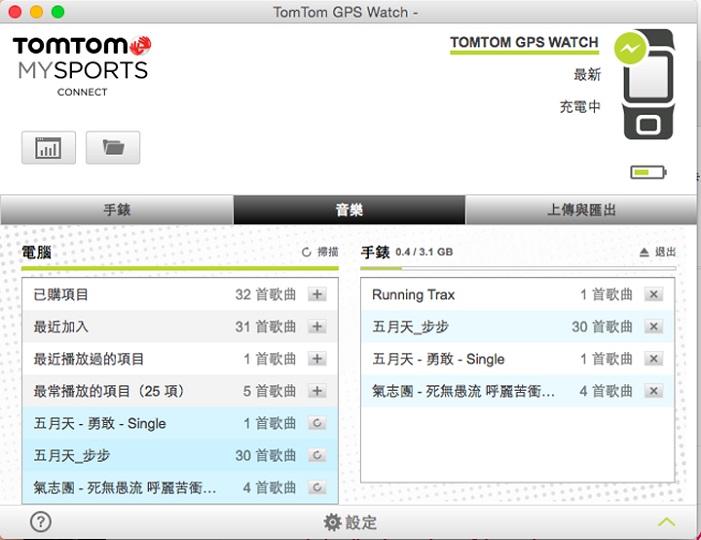Click the scan refresh arrow icon
The image size is (701, 540).
click(306, 252)
